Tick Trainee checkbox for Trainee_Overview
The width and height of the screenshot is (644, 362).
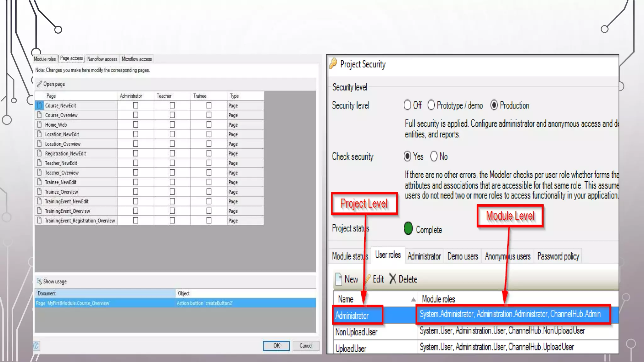point(209,192)
